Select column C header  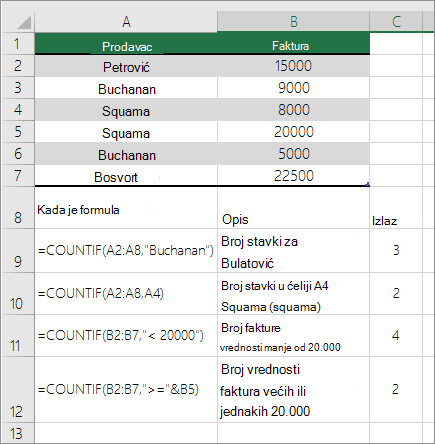pyautogui.click(x=396, y=22)
